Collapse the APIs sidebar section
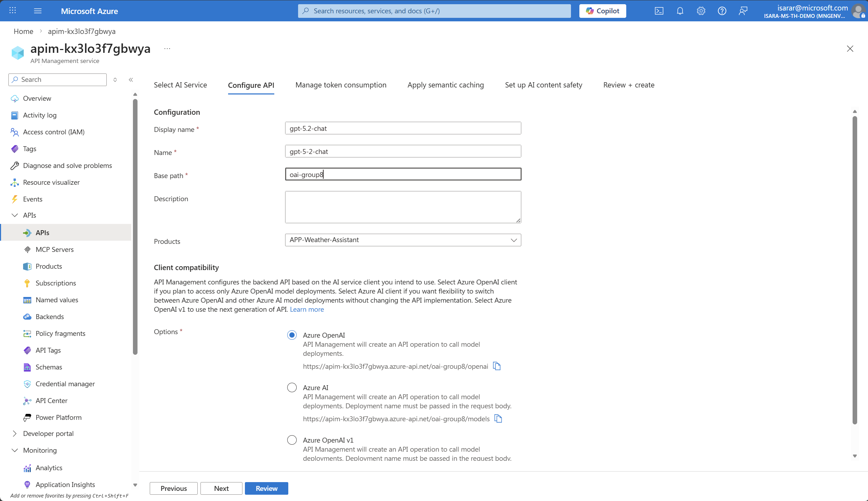The image size is (868, 501). click(15, 215)
